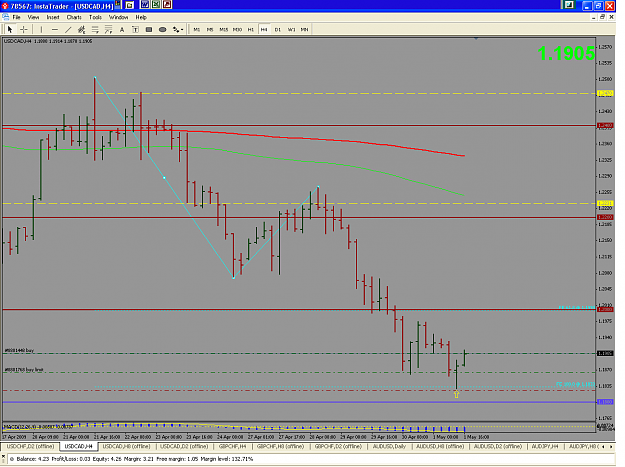Click the MACD indicator label in subwindow
This screenshot has height=467, width=625.
[38, 427]
